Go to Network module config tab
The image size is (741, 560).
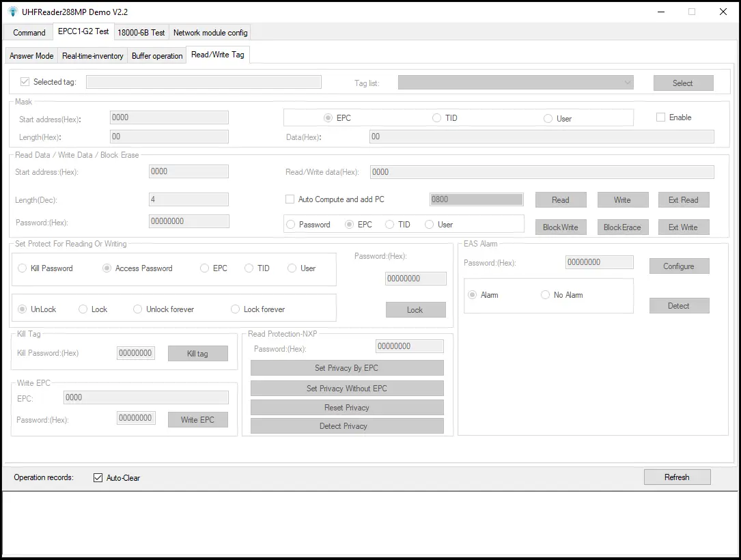[x=210, y=32]
